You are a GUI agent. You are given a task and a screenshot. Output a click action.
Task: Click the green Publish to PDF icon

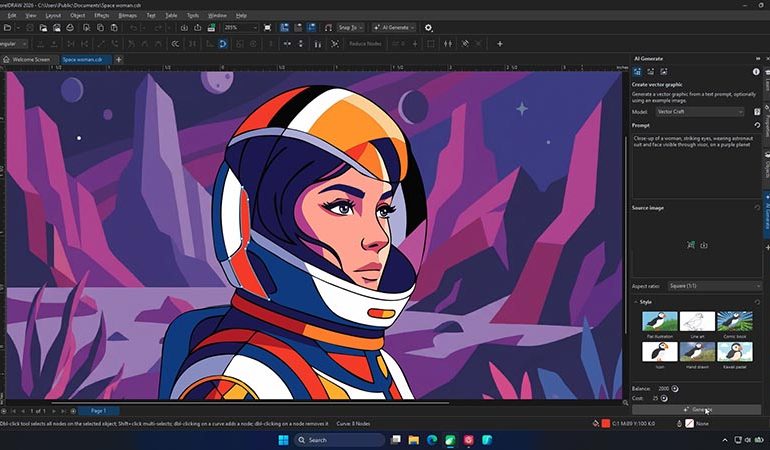211,28
